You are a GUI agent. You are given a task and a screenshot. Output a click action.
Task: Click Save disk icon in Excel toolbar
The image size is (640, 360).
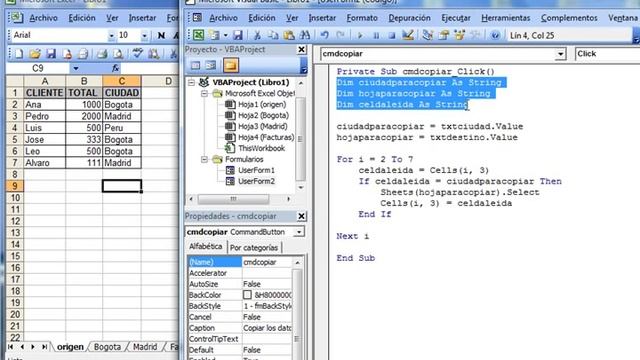tap(51, 53)
